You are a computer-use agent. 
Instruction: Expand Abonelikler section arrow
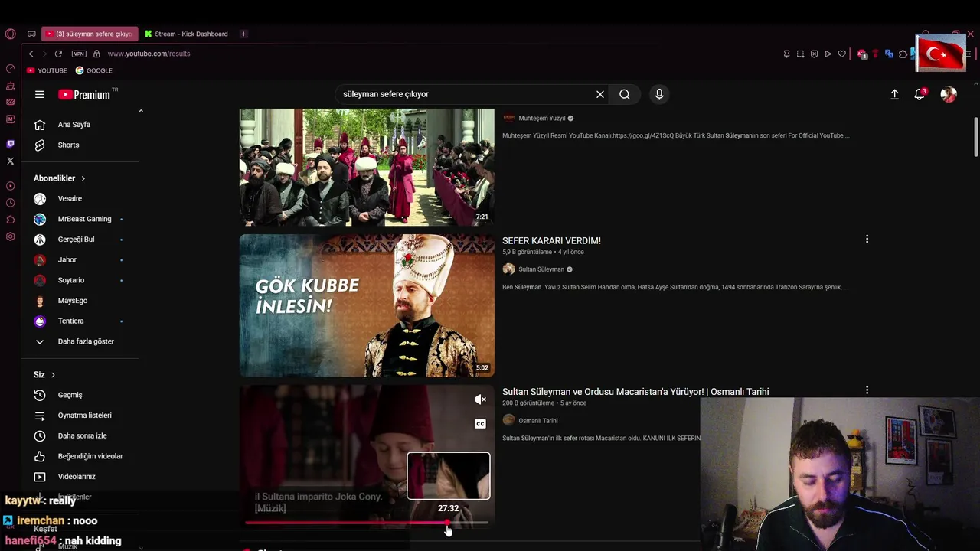pyautogui.click(x=83, y=178)
